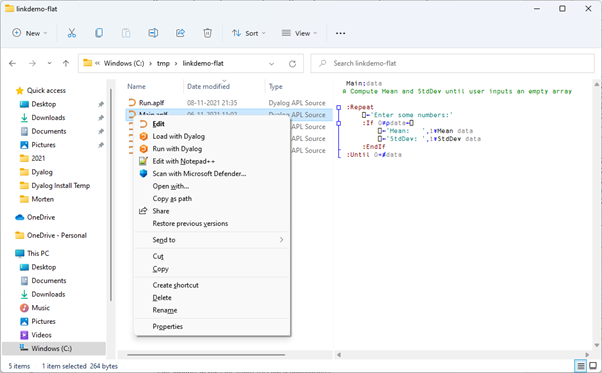Click the preview pane scroll-down arrow

597,345
